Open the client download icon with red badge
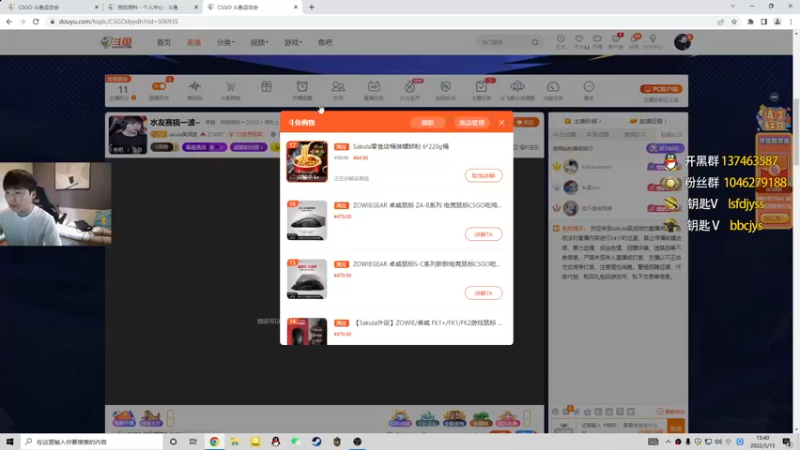 click(616, 41)
